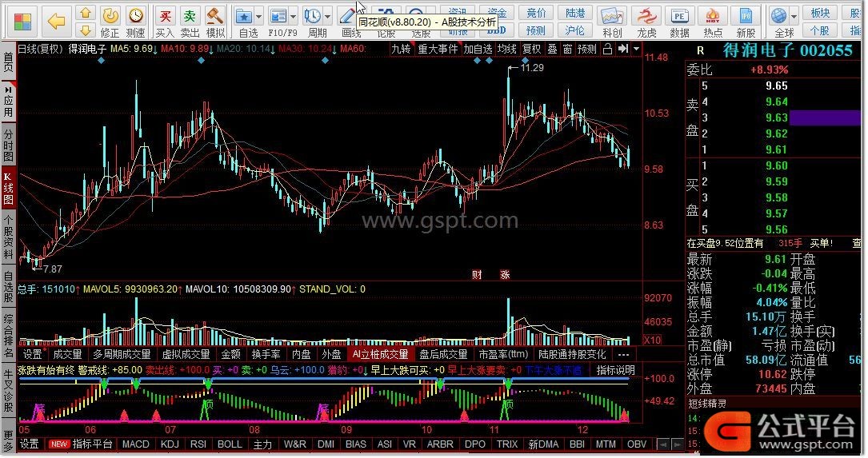Open the 修正 correction tool

(110, 22)
